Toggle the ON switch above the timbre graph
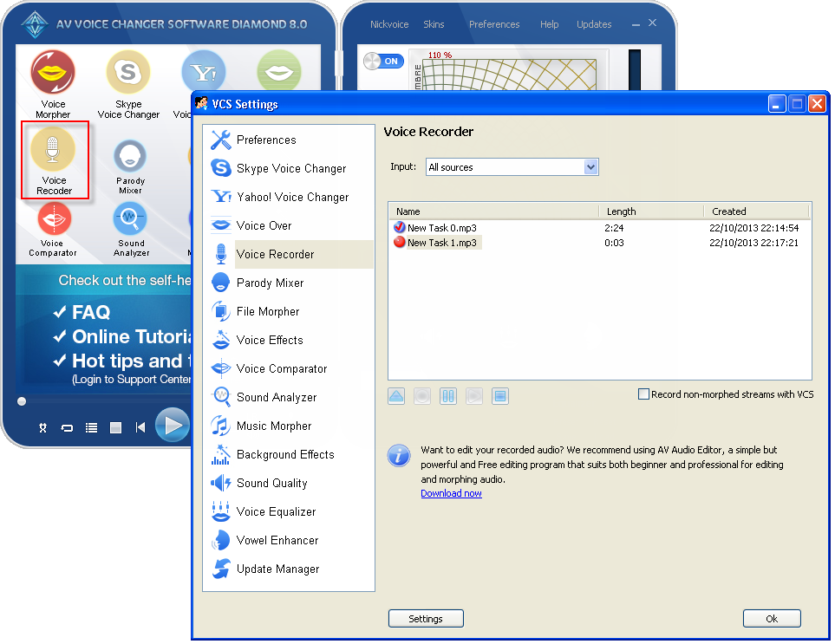835x644 pixels. (x=382, y=61)
